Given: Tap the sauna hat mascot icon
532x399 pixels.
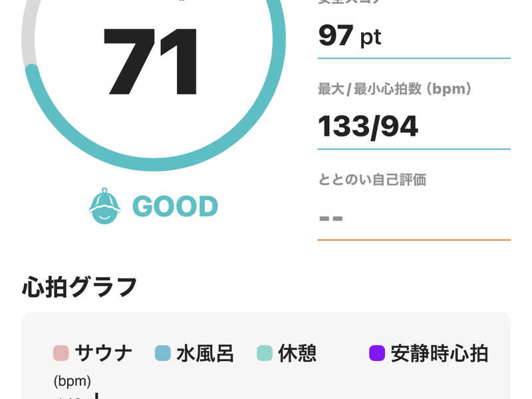Looking at the screenshot, I should pyautogui.click(x=104, y=206).
